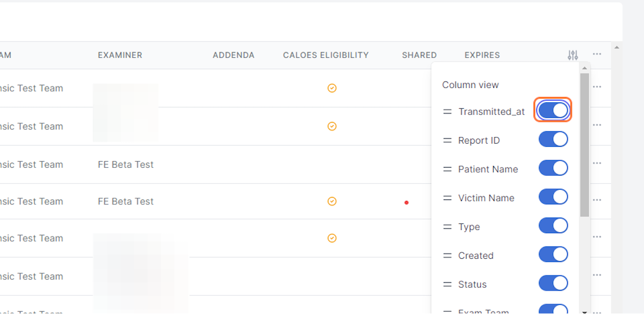
Task: Click the drag handle beside Transmitted_at
Action: [x=448, y=111]
